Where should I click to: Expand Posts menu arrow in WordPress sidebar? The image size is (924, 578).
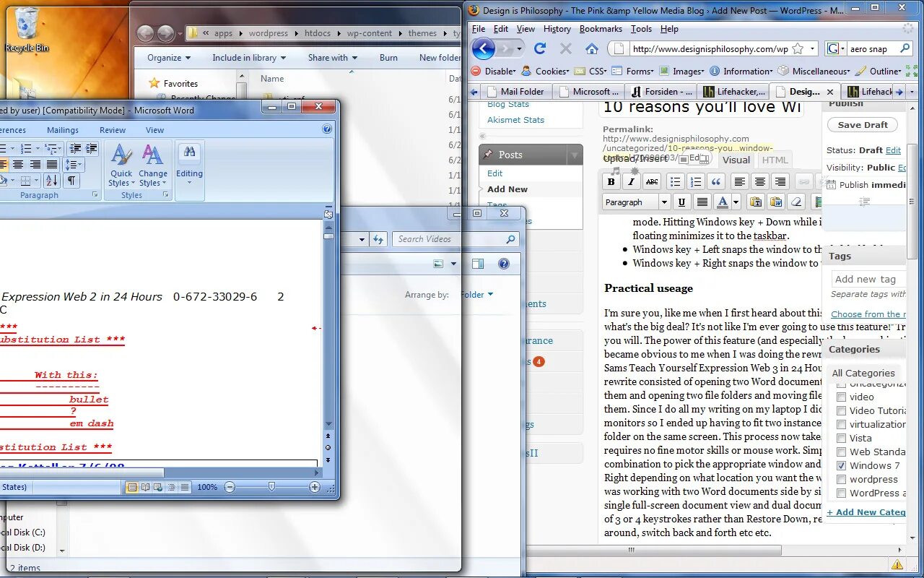click(575, 155)
